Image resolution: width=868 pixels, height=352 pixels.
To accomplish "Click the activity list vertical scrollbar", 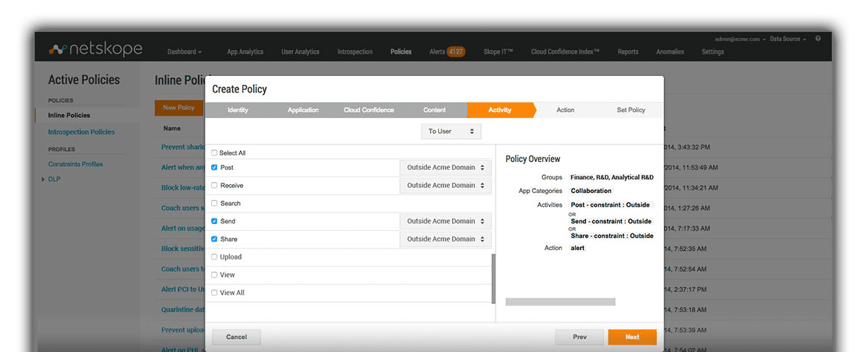I will pyautogui.click(x=493, y=278).
